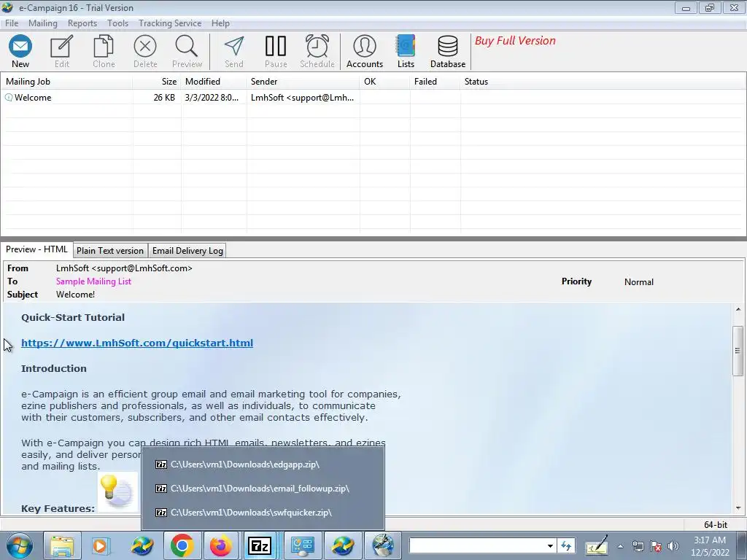Open the Help menu
Image resolution: width=747 pixels, height=560 pixels.
tap(220, 23)
